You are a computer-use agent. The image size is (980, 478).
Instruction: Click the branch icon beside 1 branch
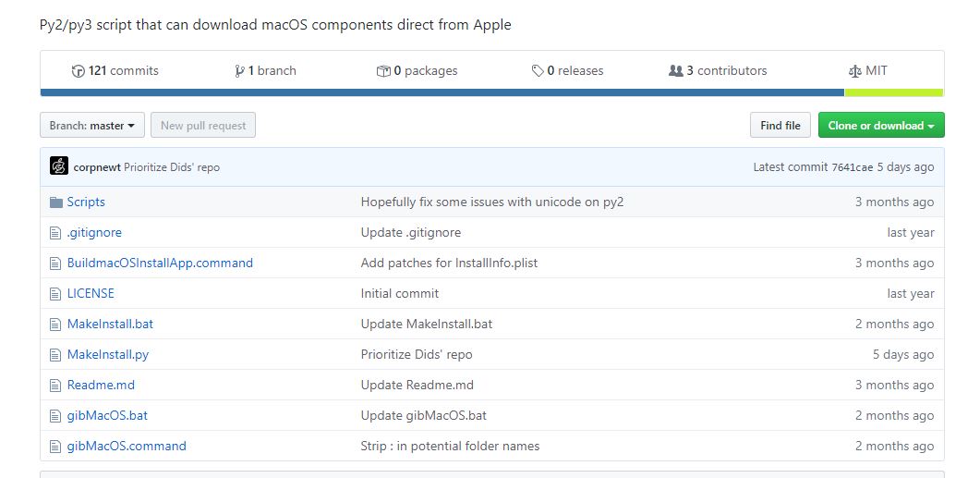coord(239,71)
